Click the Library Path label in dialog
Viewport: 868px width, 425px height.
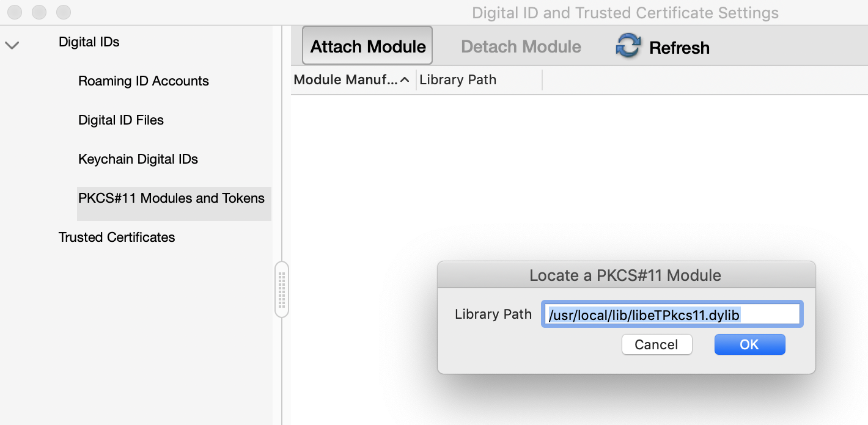point(493,314)
